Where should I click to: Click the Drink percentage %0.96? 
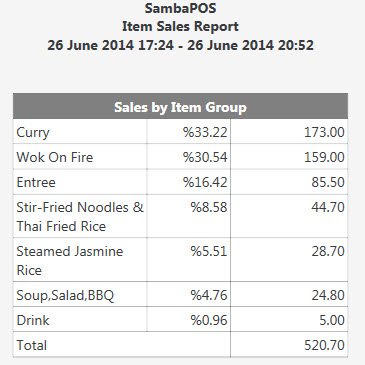pos(209,320)
